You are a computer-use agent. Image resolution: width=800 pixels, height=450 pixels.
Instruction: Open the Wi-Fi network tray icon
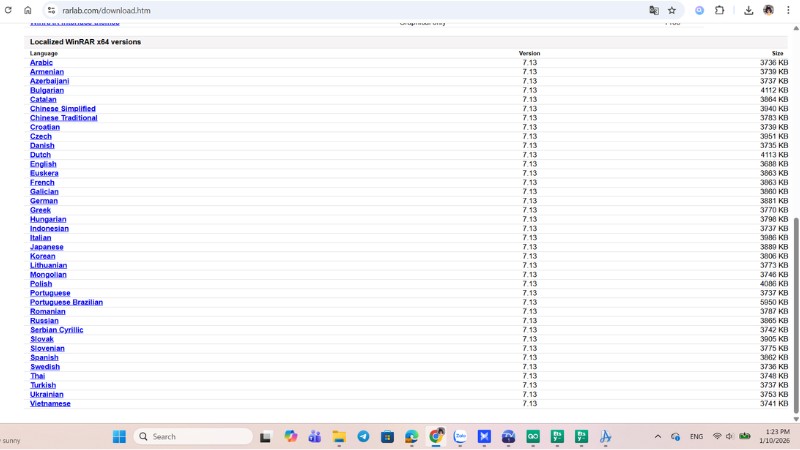click(x=717, y=436)
